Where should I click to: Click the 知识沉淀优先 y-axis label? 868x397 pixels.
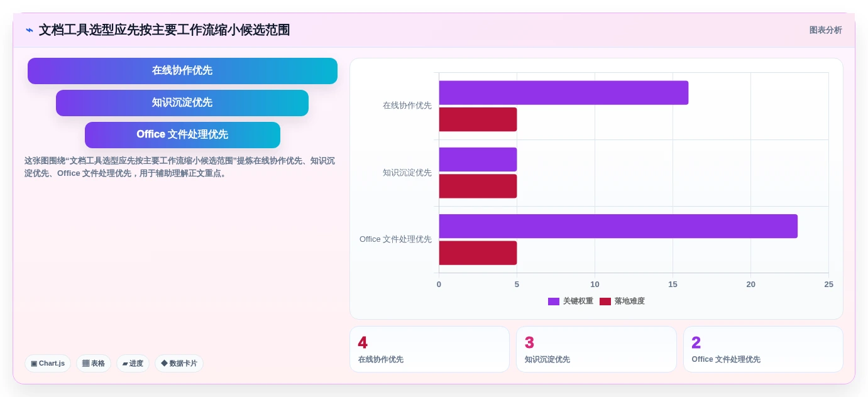tap(407, 173)
